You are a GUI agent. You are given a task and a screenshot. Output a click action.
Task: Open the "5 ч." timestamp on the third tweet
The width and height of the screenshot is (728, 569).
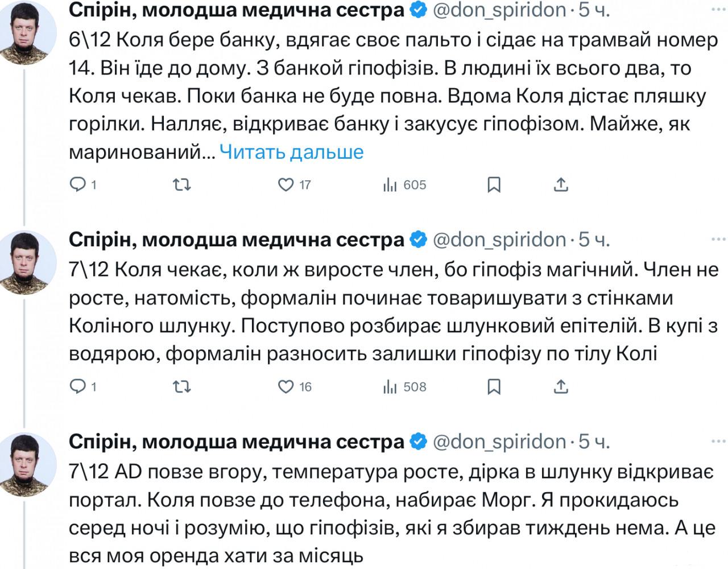[x=594, y=442]
